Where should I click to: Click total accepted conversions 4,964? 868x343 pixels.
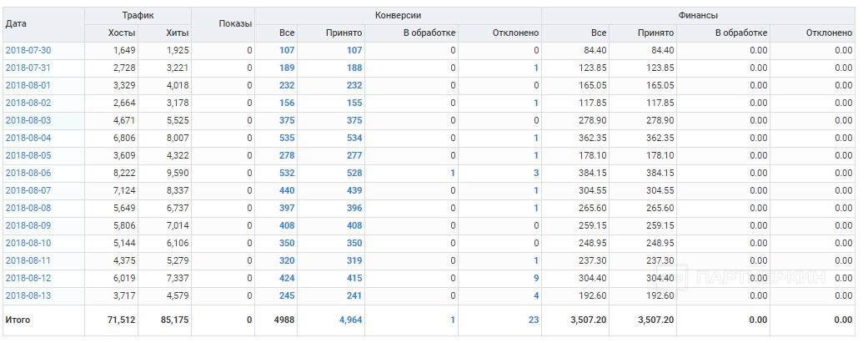(x=350, y=320)
